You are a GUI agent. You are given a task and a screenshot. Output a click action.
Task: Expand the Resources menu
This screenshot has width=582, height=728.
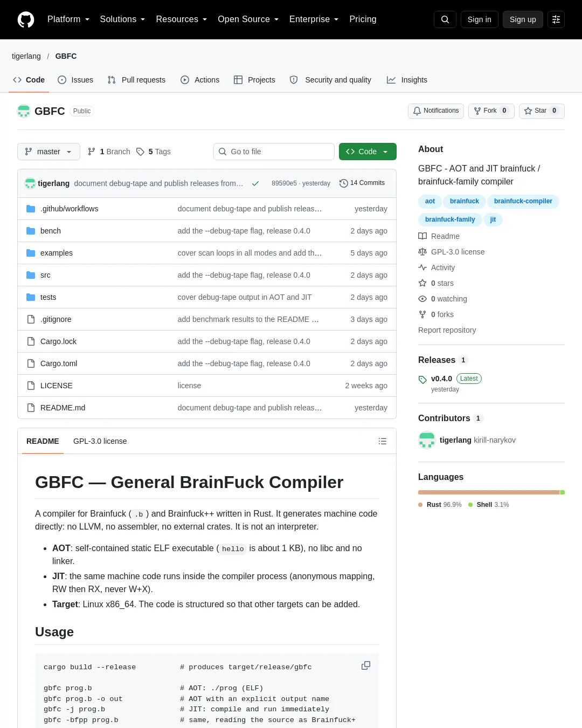click(181, 19)
